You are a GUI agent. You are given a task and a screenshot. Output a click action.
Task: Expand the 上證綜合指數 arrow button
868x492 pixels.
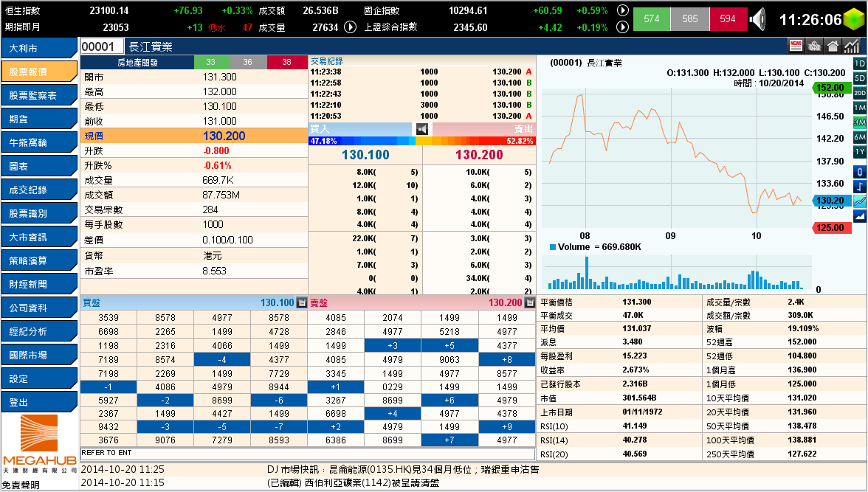pyautogui.click(x=623, y=27)
